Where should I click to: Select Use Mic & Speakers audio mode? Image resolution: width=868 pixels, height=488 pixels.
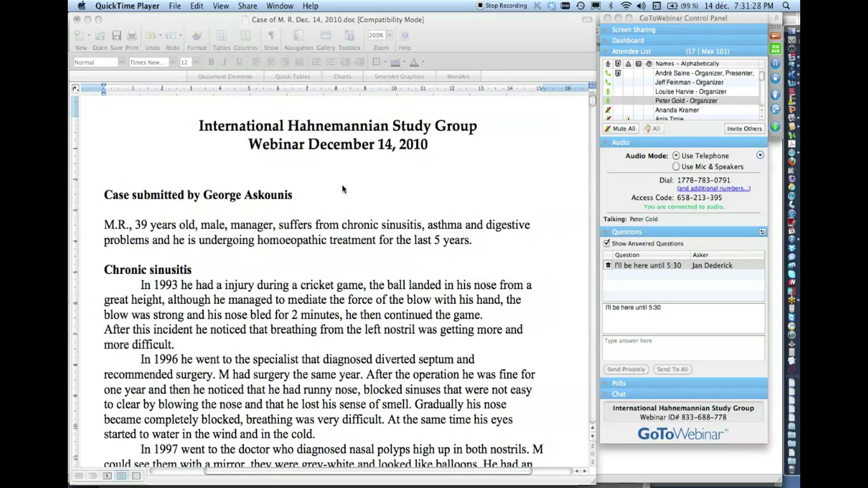(675, 167)
